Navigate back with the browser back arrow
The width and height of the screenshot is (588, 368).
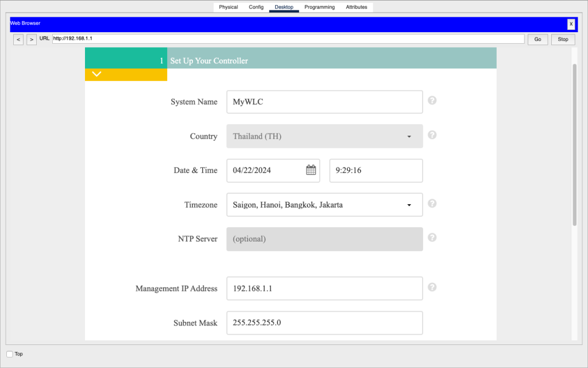pos(18,39)
